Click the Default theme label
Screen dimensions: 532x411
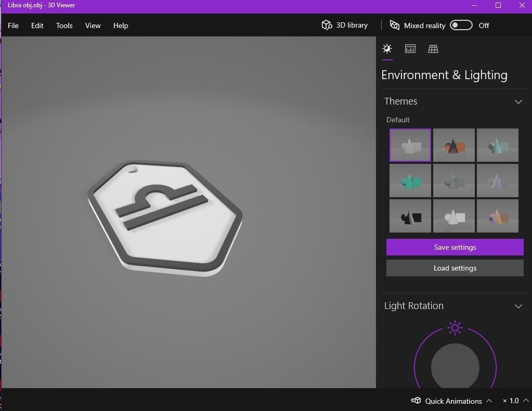pos(398,120)
